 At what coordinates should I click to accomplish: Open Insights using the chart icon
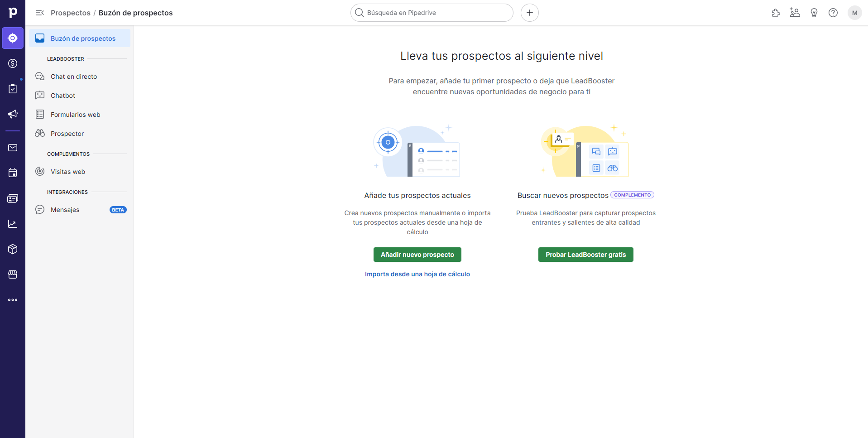coord(12,224)
